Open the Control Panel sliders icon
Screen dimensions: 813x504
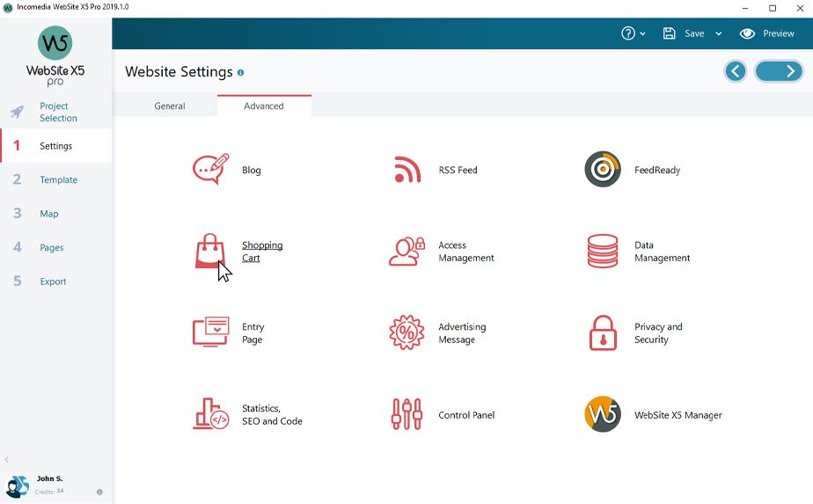[407, 414]
